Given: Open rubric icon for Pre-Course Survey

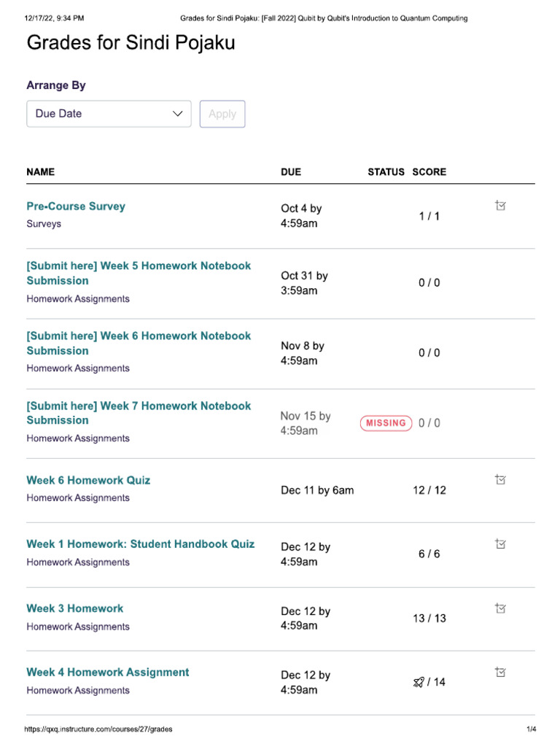Looking at the screenshot, I should (500, 206).
